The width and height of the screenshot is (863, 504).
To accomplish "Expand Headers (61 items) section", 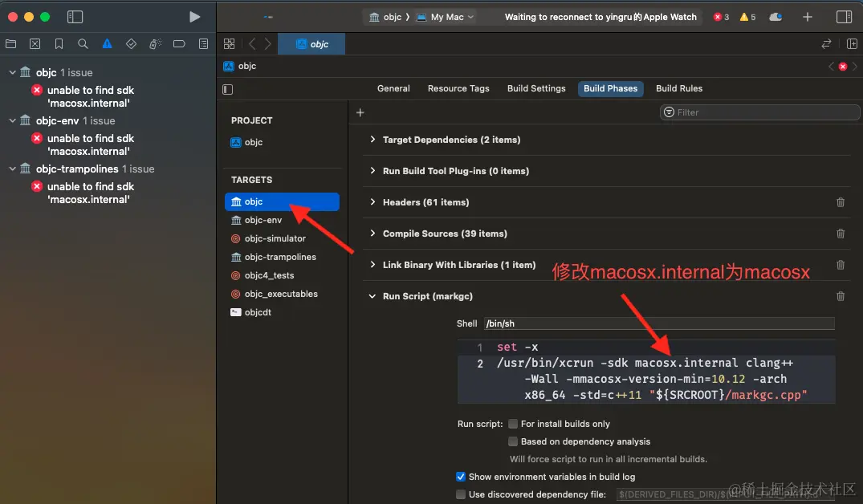I will pos(372,202).
